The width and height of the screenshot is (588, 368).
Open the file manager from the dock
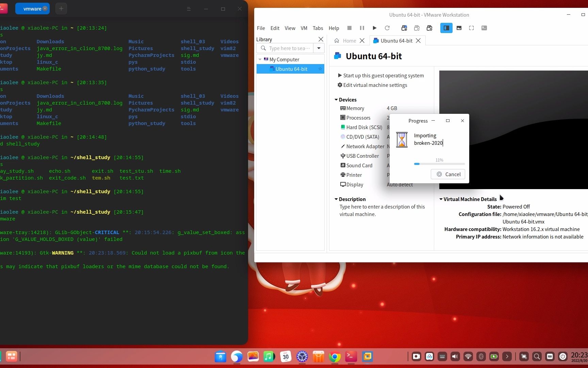(220, 356)
